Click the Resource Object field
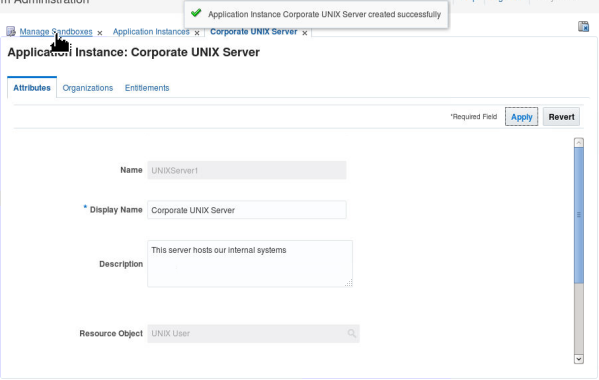The height and width of the screenshot is (380, 599). [253, 333]
